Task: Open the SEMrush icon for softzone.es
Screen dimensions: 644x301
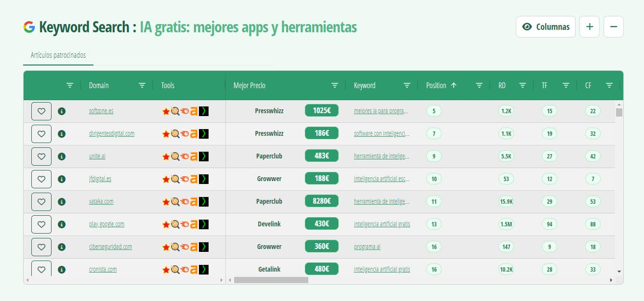Action: click(184, 111)
